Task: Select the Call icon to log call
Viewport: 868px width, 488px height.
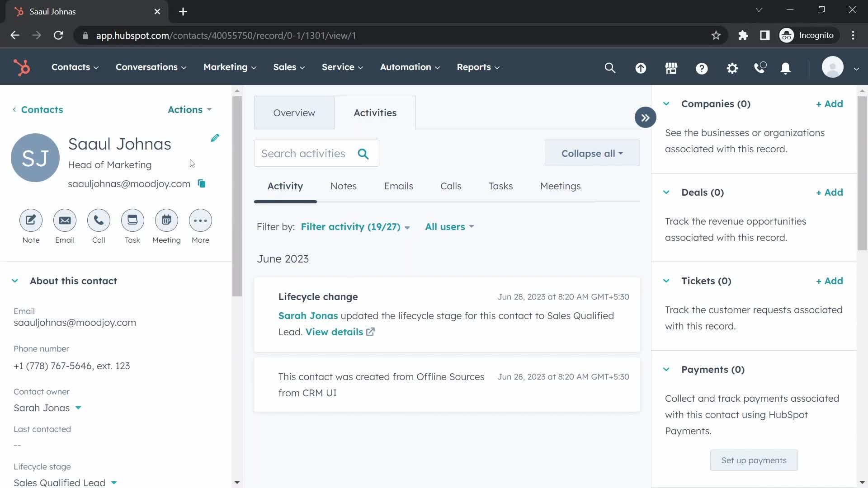Action: click(99, 221)
